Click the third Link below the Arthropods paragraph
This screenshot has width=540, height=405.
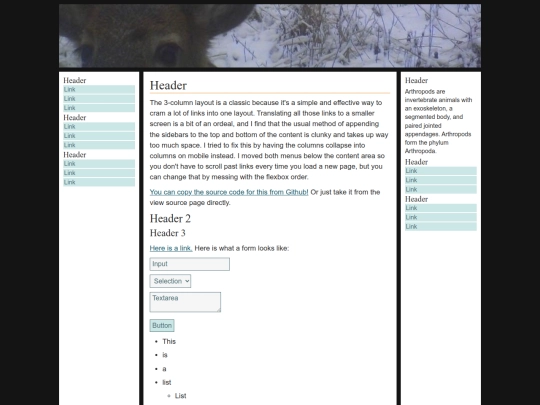pyautogui.click(x=441, y=189)
